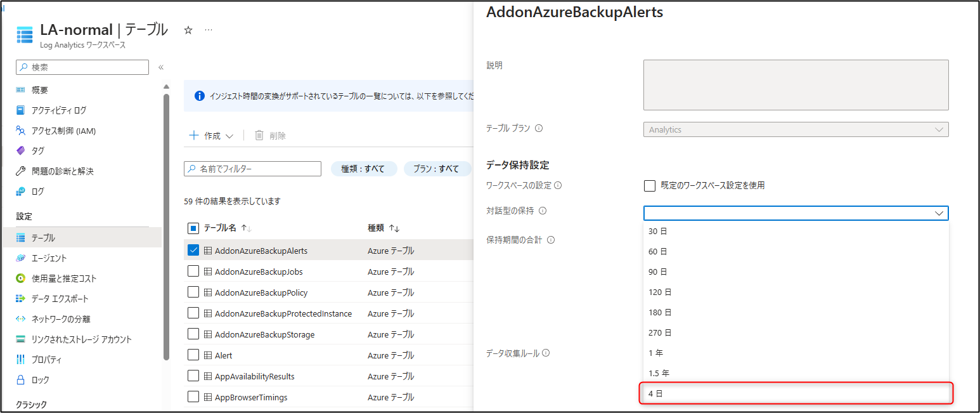Click the アクセス制御 (IAM) icon
The image size is (980, 413).
(x=21, y=131)
